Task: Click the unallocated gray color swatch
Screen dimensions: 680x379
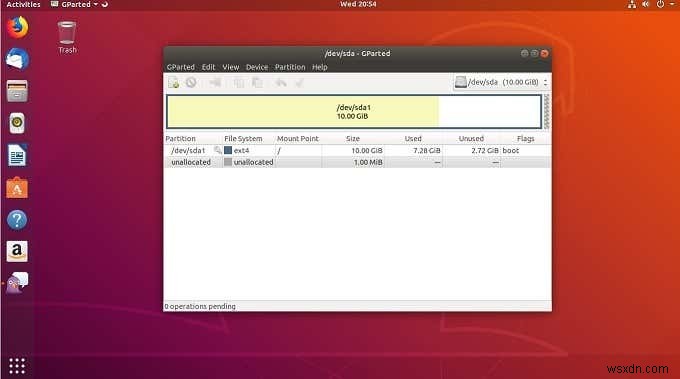Action: tap(228, 162)
